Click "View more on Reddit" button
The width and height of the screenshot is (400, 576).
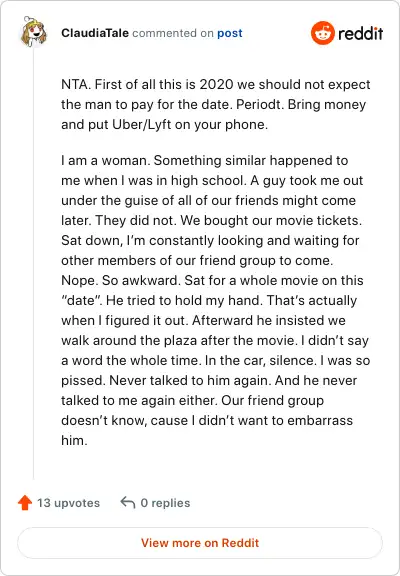[200, 543]
